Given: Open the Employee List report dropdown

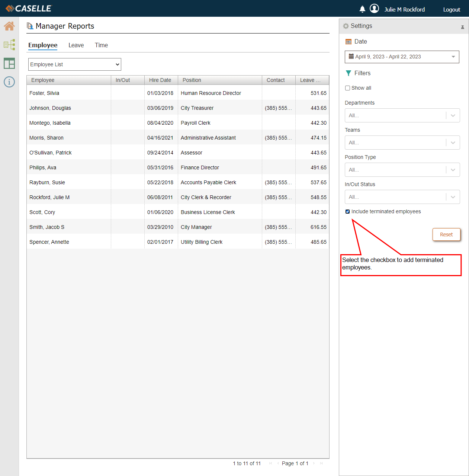Looking at the screenshot, I should click(75, 64).
